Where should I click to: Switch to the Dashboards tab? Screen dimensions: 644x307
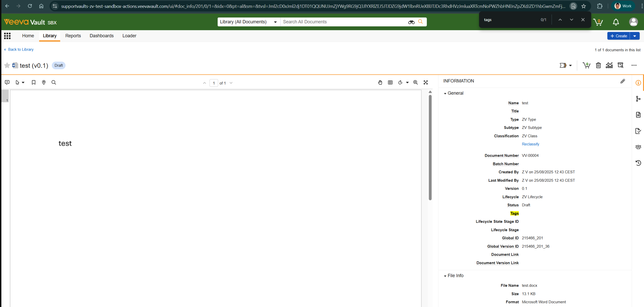101,36
